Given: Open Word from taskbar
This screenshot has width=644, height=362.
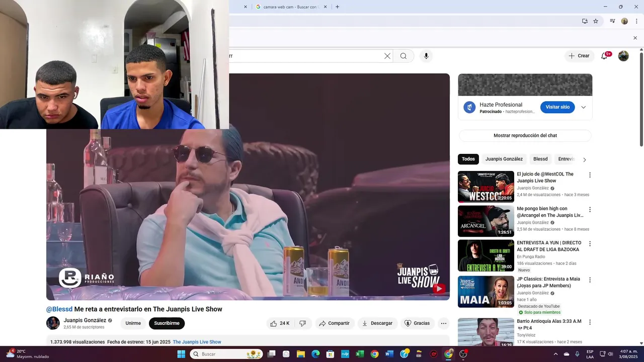Looking at the screenshot, I should pyautogui.click(x=389, y=354).
